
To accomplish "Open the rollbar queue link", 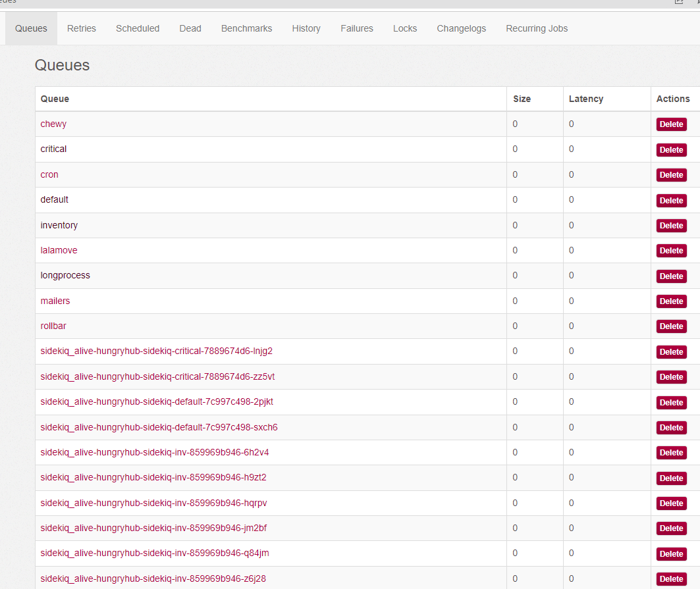I will click(53, 326).
